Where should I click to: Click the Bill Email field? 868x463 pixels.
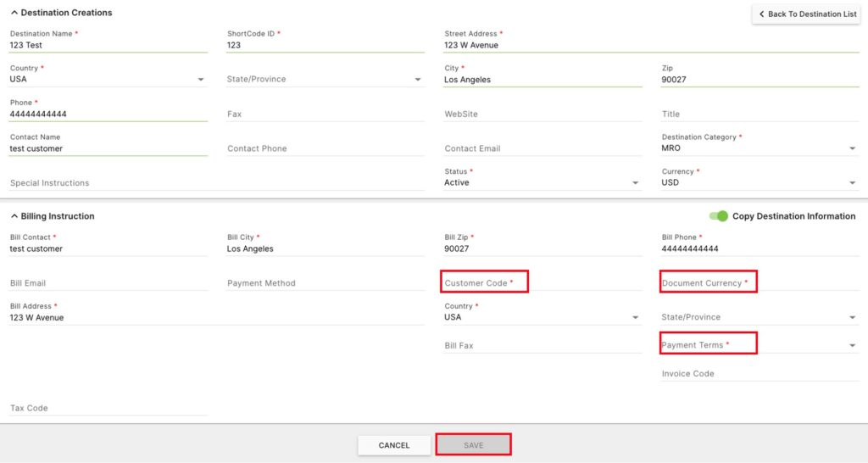click(x=108, y=283)
